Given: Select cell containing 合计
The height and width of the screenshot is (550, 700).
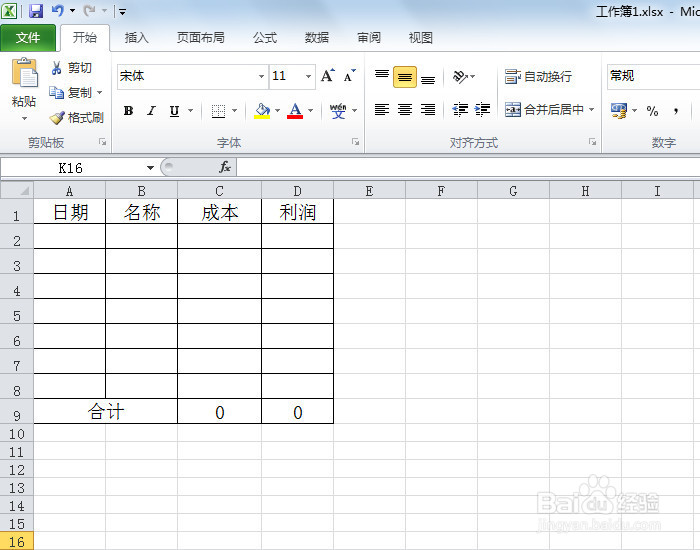Looking at the screenshot, I should coord(106,411).
